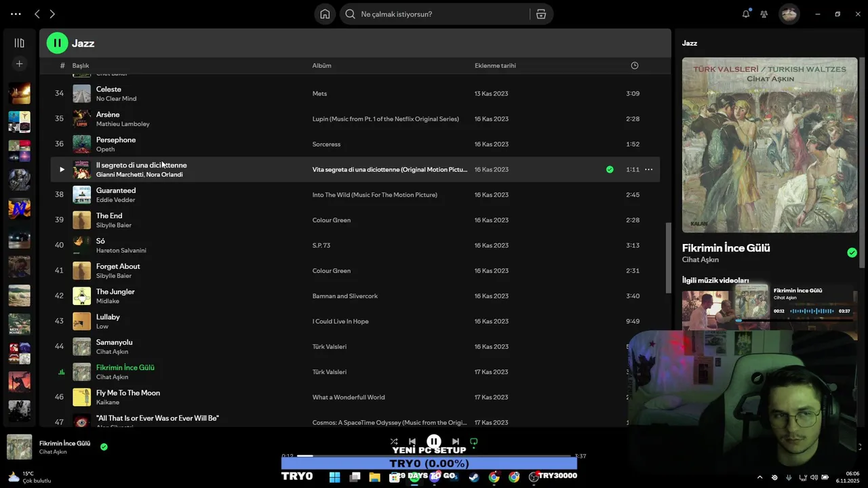Open album What a Wonderfull World
The image size is (868, 488).
point(349,397)
